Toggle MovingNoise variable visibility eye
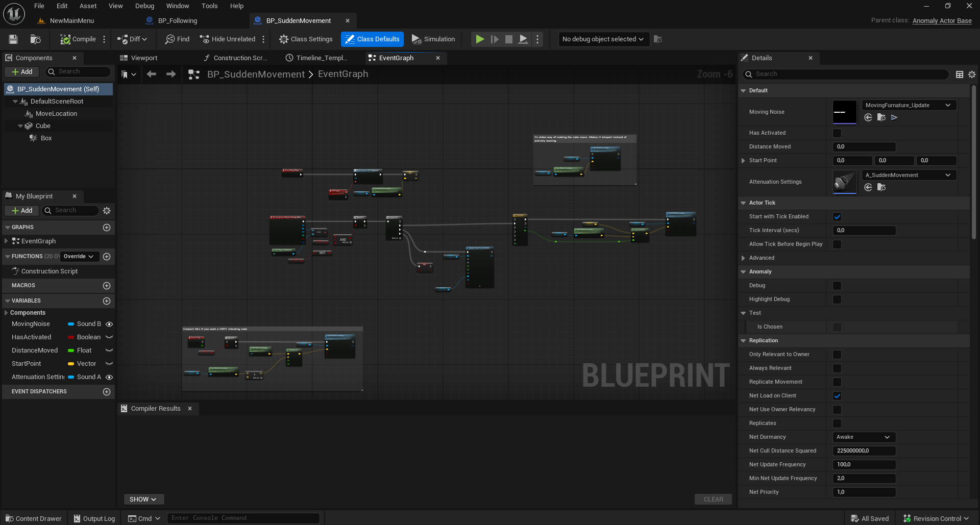This screenshot has height=525, width=980. click(x=109, y=324)
